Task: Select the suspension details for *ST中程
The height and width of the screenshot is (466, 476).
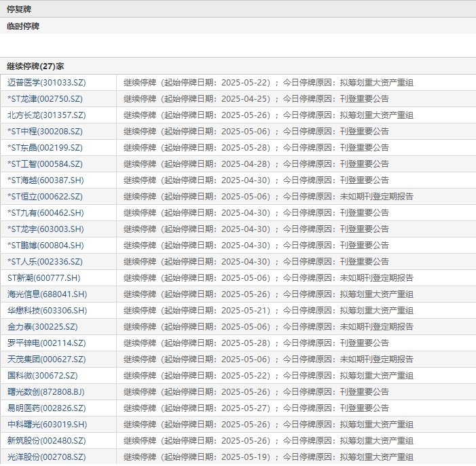Action: (256, 132)
